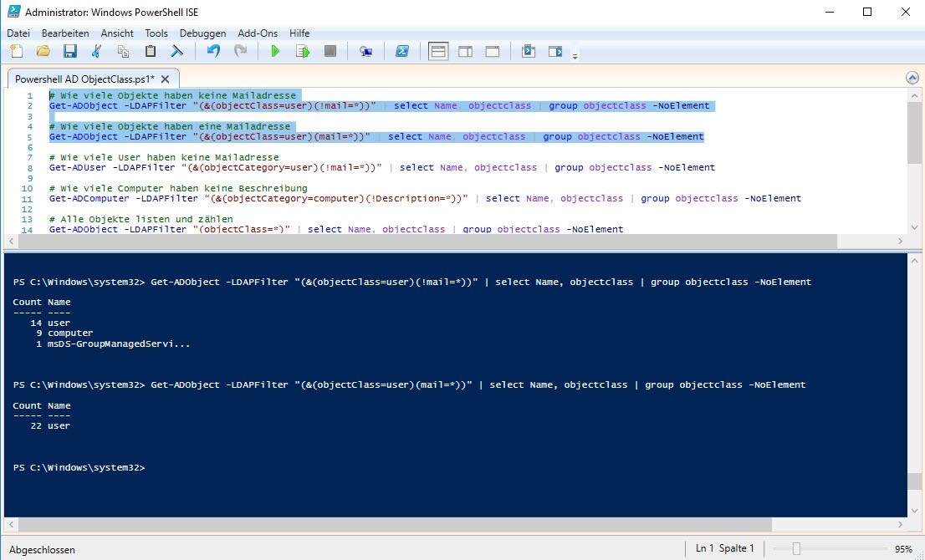925x560 pixels.
Task: Show script pane on top layout
Action: 438,52
